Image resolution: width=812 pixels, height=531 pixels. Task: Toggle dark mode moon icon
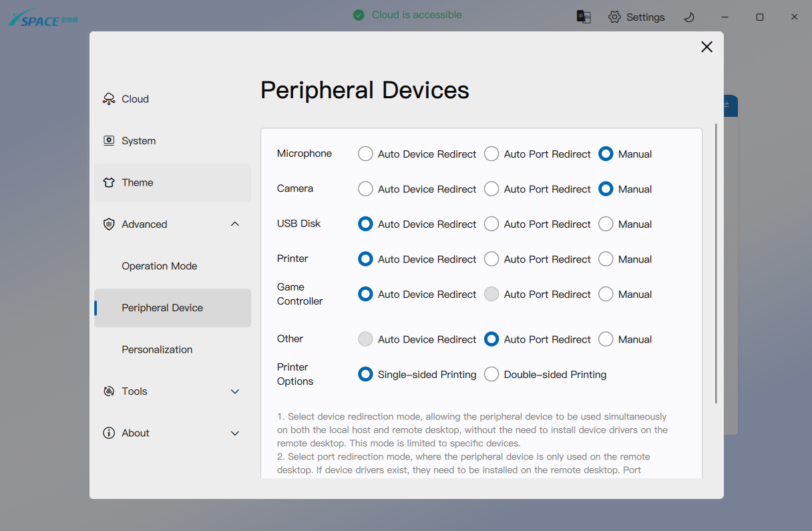(689, 17)
